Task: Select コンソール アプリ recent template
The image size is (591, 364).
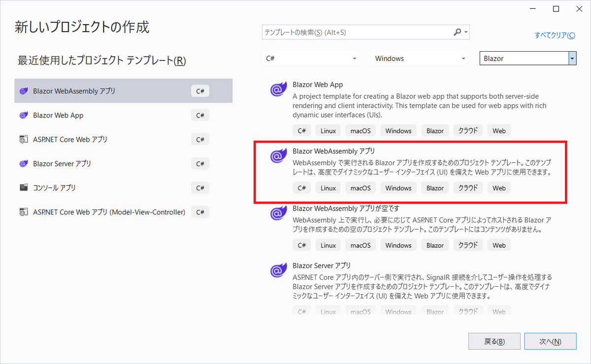Action: coord(123,187)
